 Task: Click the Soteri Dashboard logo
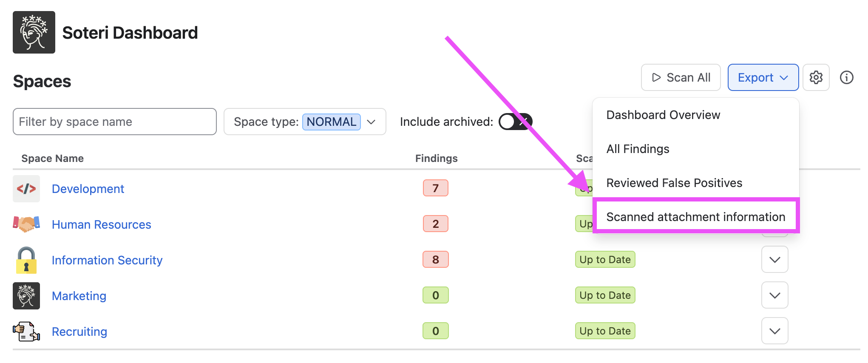click(34, 32)
